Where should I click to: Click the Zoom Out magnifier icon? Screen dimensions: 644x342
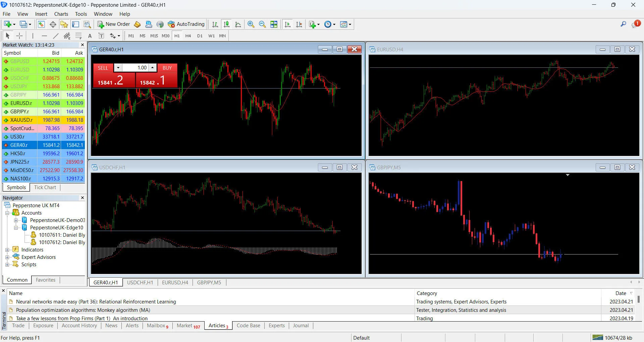click(262, 24)
